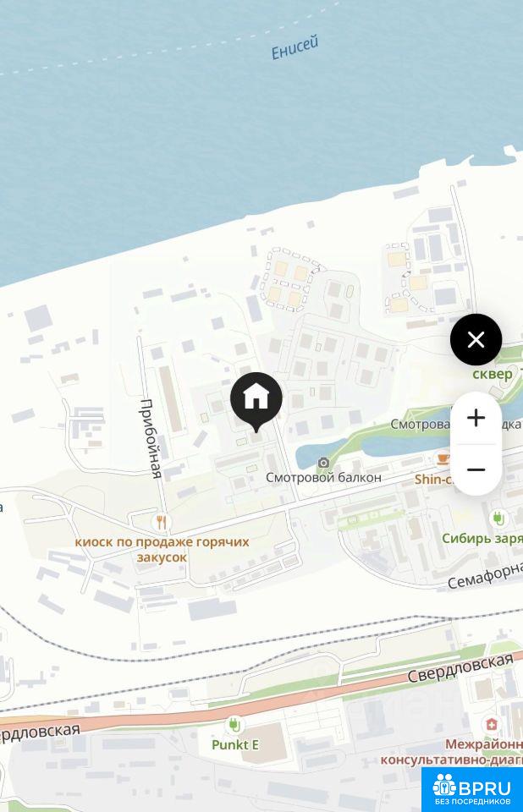Open киоск по продаже горячих закусок label
The height and width of the screenshot is (812, 523).
tap(162, 550)
